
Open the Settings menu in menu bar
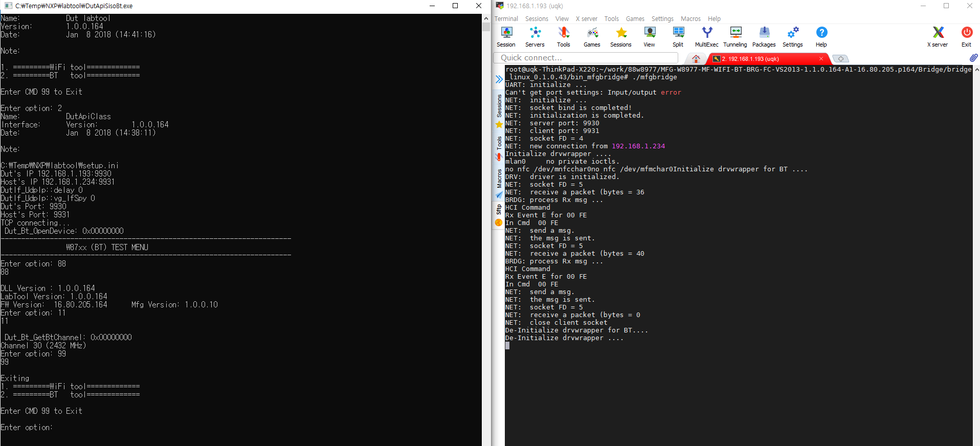[662, 19]
